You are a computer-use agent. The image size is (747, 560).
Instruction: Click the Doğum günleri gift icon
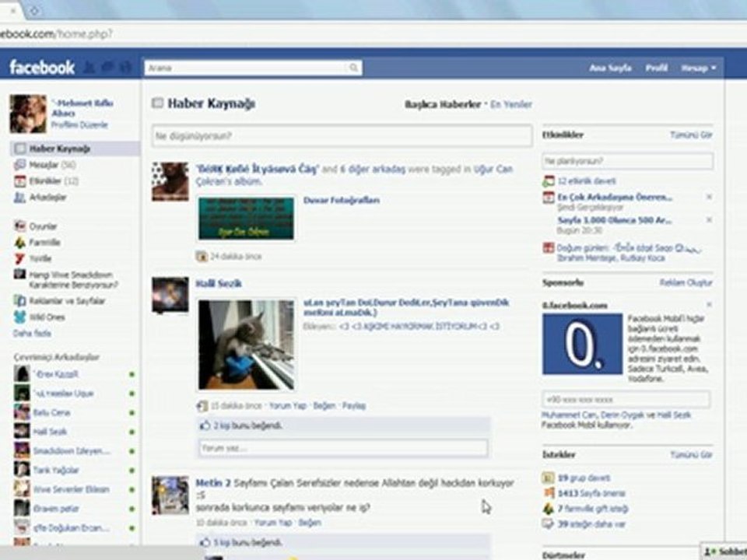(549, 248)
